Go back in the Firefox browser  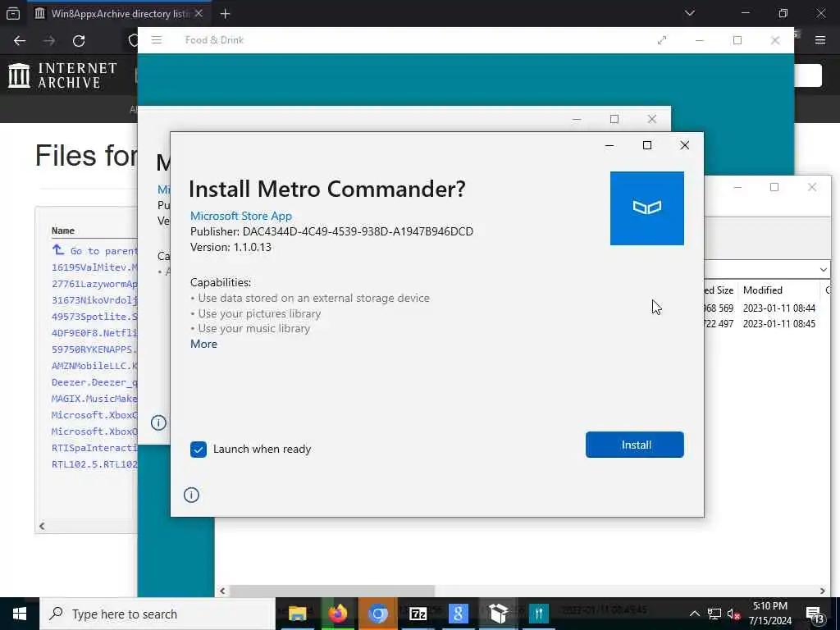tap(20, 41)
